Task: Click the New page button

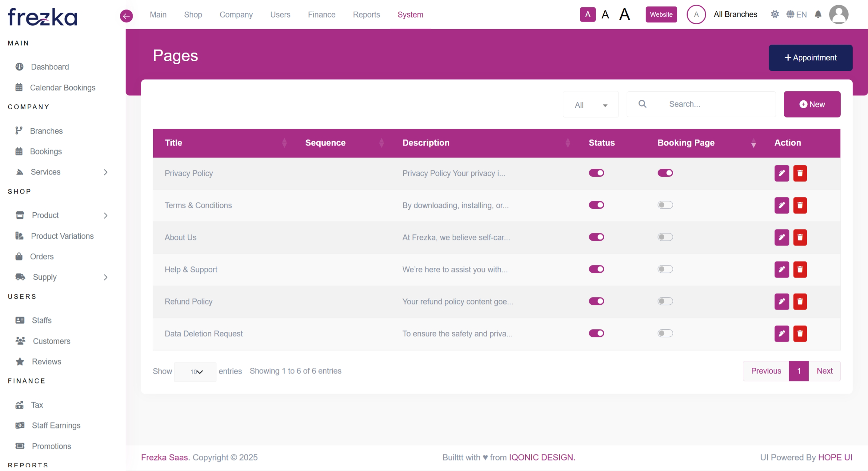Action: point(812,104)
